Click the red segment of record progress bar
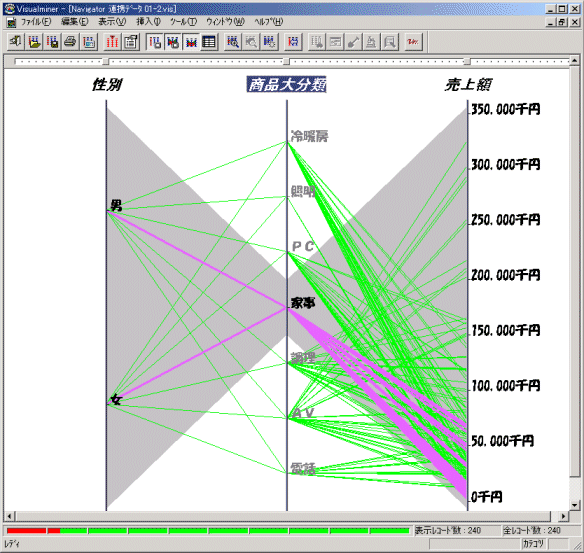The width and height of the screenshot is (584, 553). coord(34,531)
